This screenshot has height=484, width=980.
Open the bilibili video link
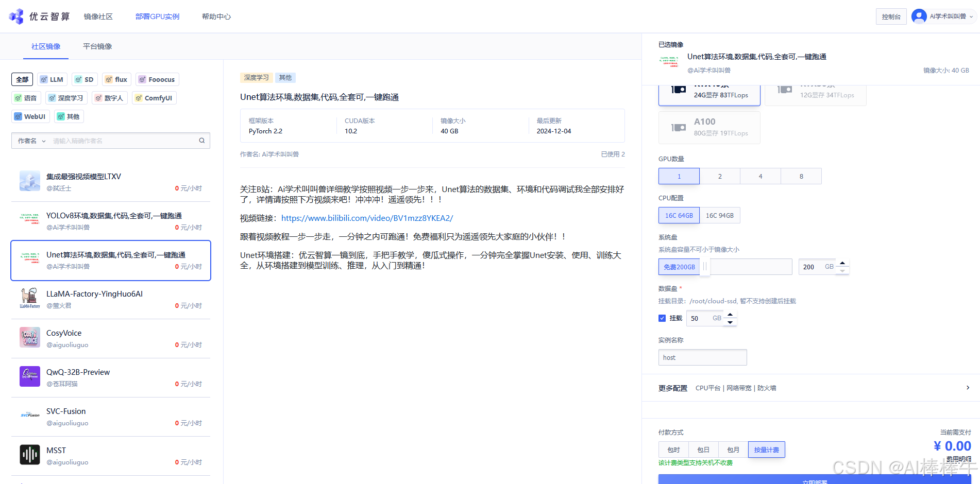pyautogui.click(x=367, y=218)
